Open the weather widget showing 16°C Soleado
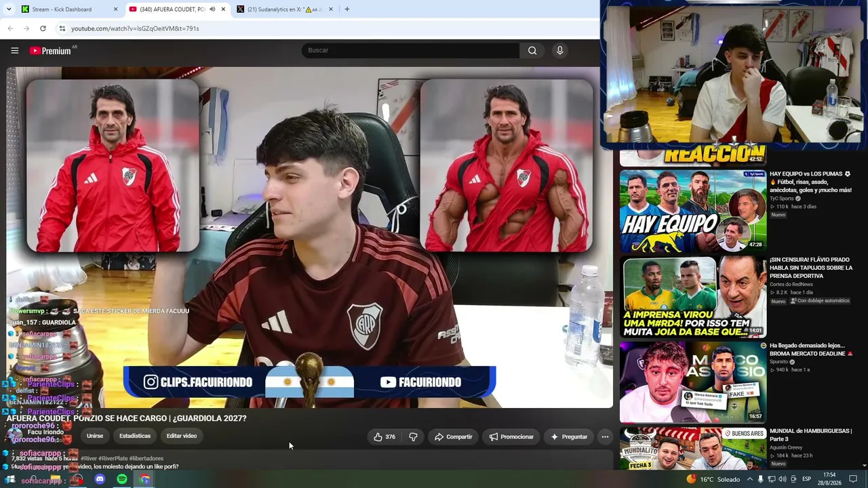This screenshot has height=488, width=868. tap(713, 479)
